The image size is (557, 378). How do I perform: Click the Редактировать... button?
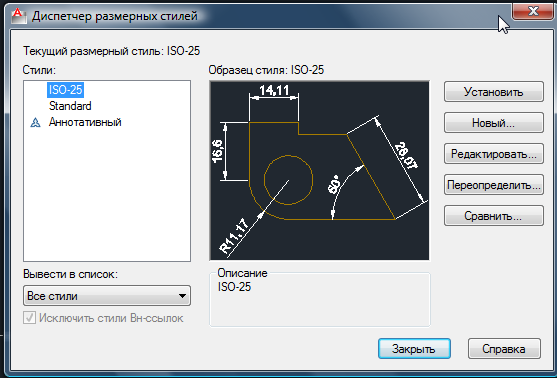click(494, 154)
